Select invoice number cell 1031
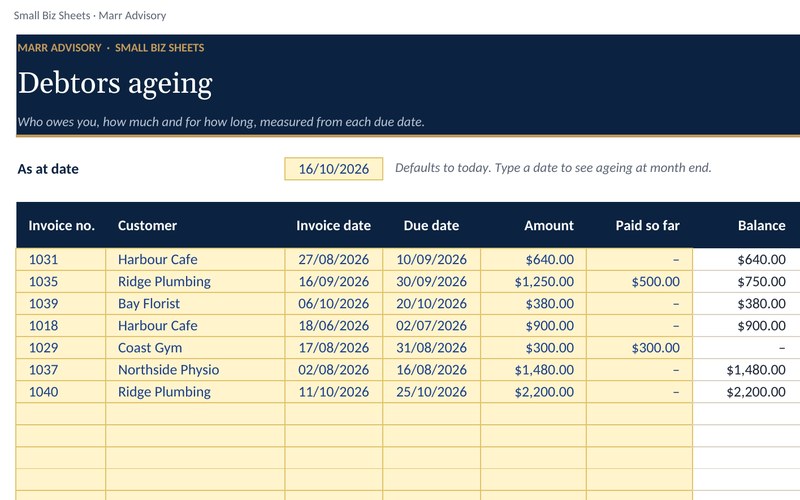The image size is (800, 500). pyautogui.click(x=61, y=259)
